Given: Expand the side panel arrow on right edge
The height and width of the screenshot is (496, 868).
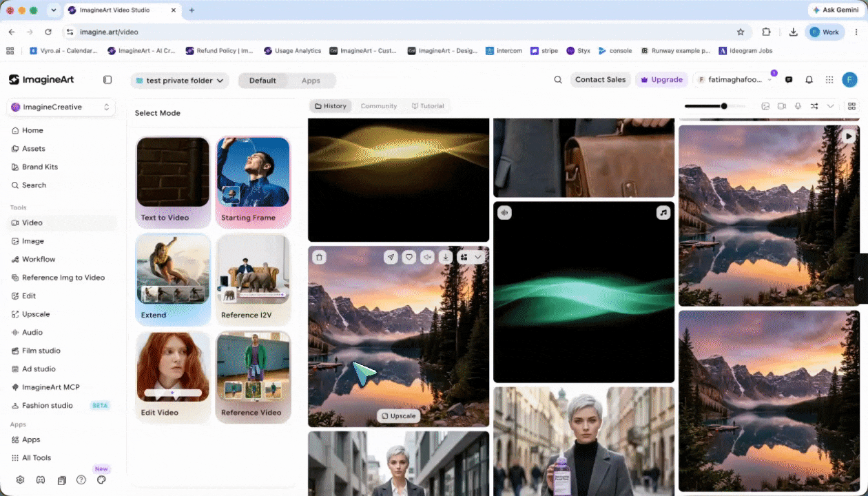Looking at the screenshot, I should click(x=861, y=279).
